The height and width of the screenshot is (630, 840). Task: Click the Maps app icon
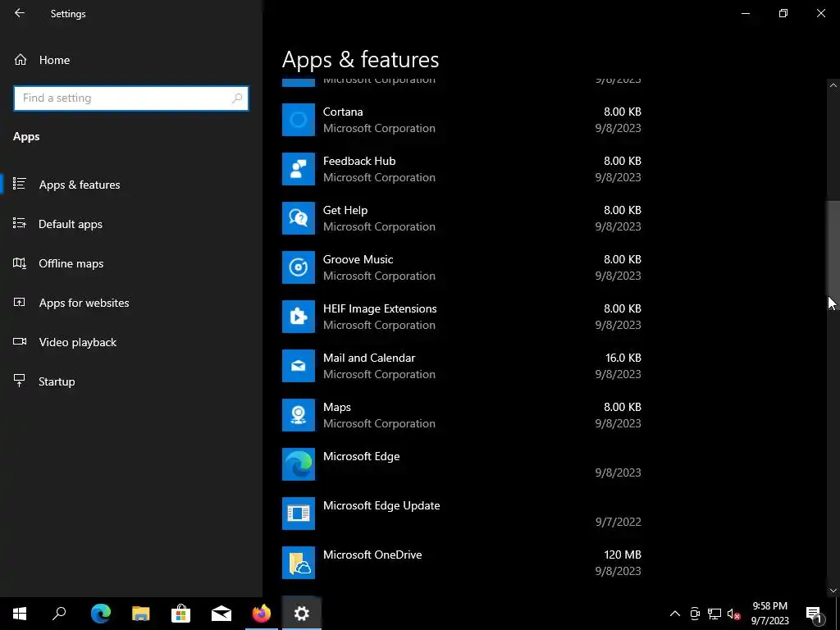click(x=299, y=415)
